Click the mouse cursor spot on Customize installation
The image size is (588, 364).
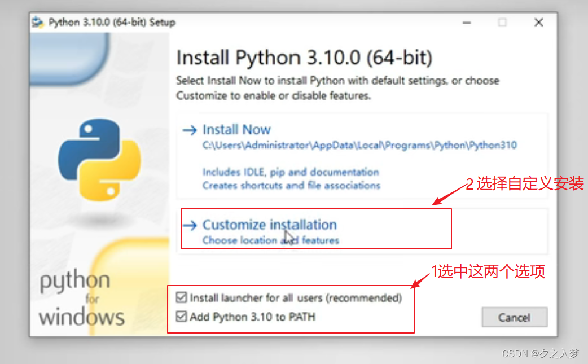click(288, 235)
